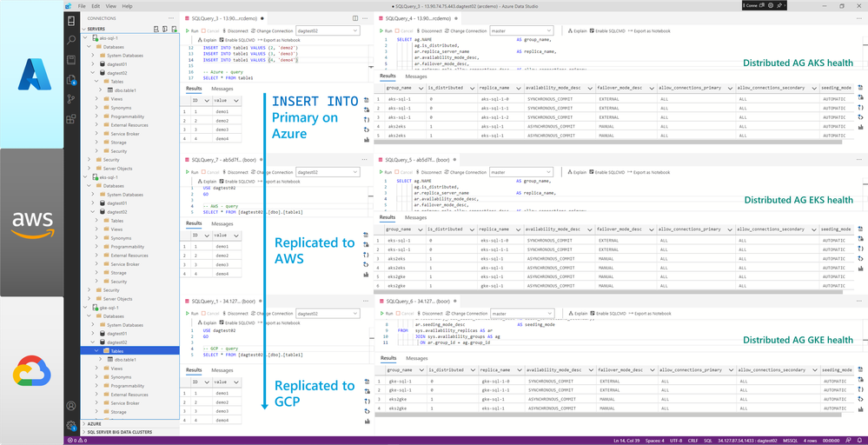Screen dimensions: 868x445
Task: Enable SQLCMD in the SQLQuery_7 toolbar
Action: (x=237, y=181)
